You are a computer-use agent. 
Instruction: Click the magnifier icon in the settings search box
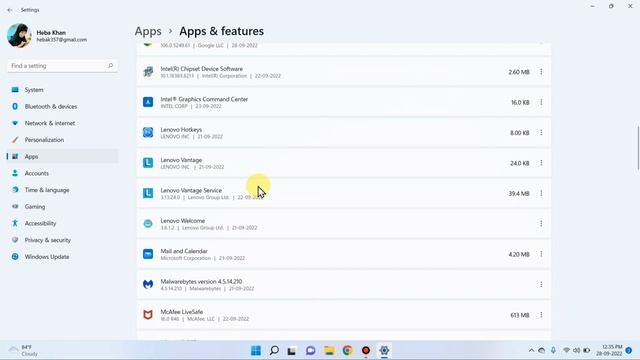coord(110,66)
